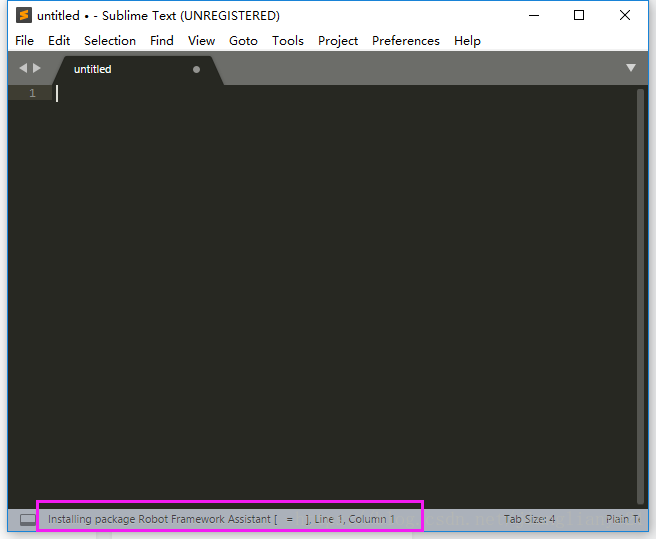The image size is (656, 539).
Task: Go to previous tab with left arrow
Action: pyautogui.click(x=23, y=68)
